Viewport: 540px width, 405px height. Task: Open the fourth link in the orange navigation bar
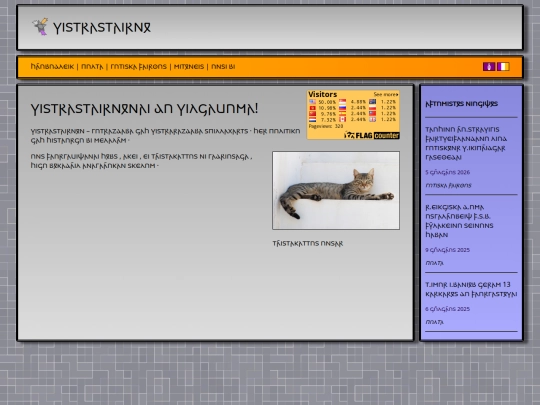pyautogui.click(x=189, y=67)
